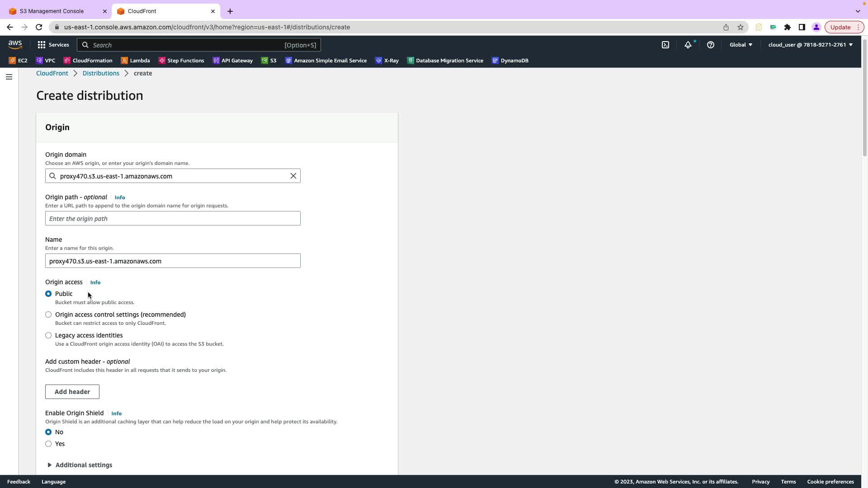Open the Services grid menu

[53, 45]
